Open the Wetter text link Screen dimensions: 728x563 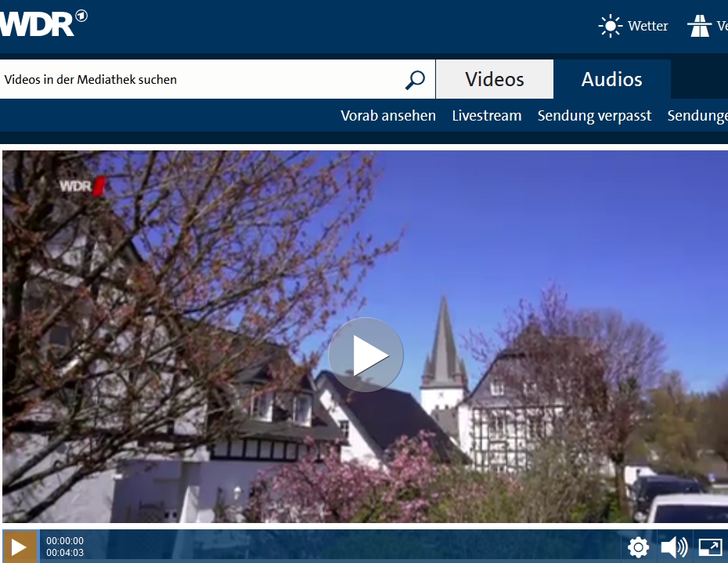[647, 26]
